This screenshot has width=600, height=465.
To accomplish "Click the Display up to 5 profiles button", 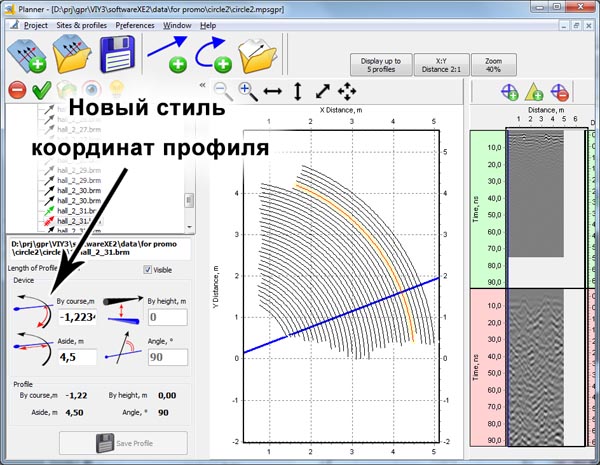I will coord(380,64).
